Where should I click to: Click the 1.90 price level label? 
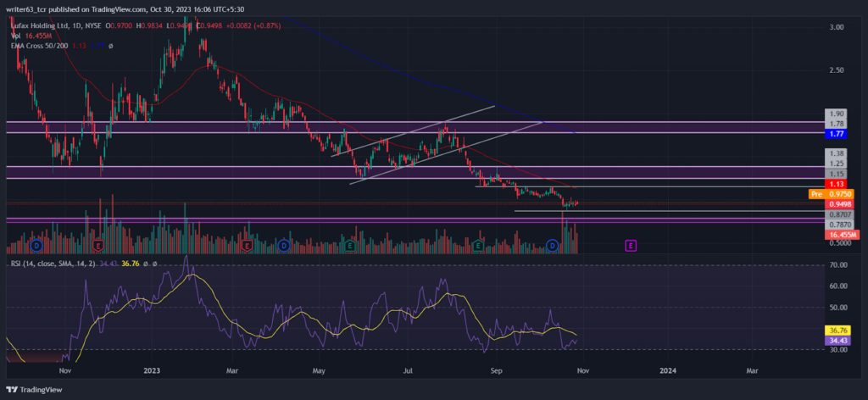pos(835,114)
